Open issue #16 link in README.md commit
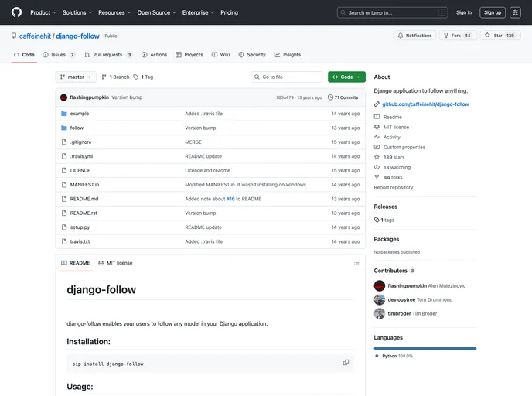Screen dimensions: 532x396 pos(230,199)
